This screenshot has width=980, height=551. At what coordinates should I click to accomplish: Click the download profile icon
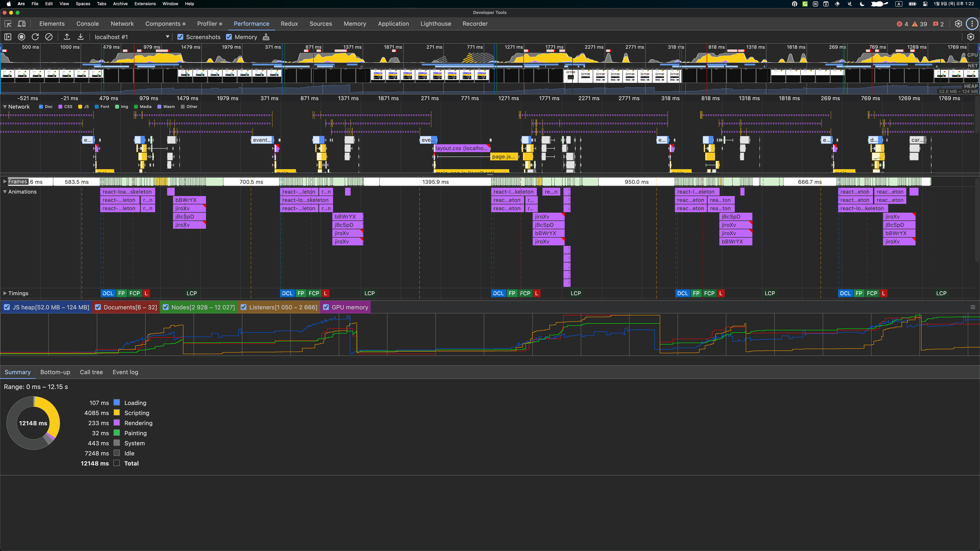81,37
